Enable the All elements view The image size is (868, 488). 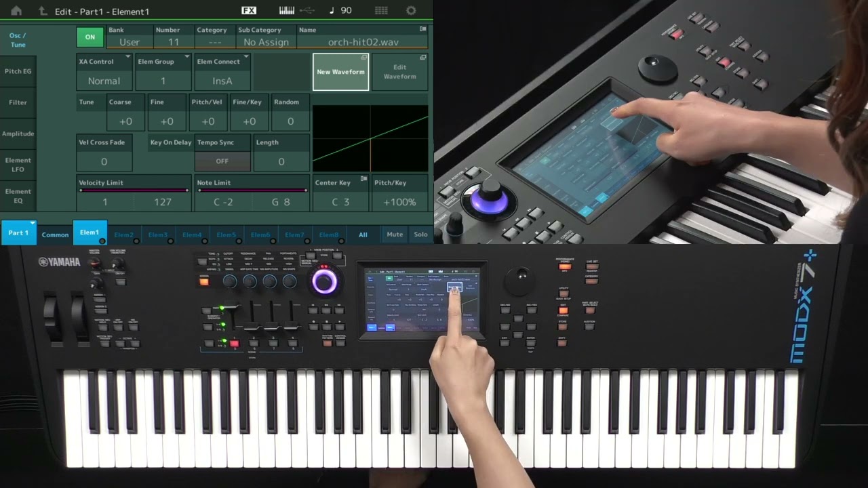point(363,235)
